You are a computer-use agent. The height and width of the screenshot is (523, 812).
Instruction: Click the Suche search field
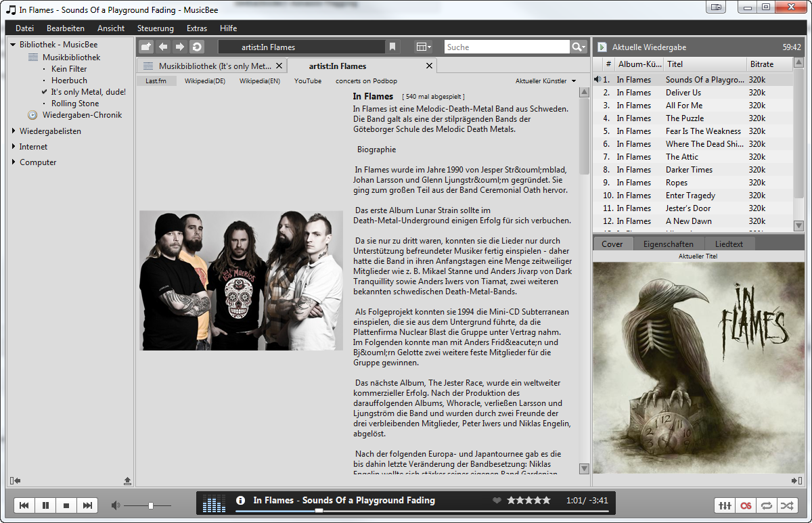(507, 47)
